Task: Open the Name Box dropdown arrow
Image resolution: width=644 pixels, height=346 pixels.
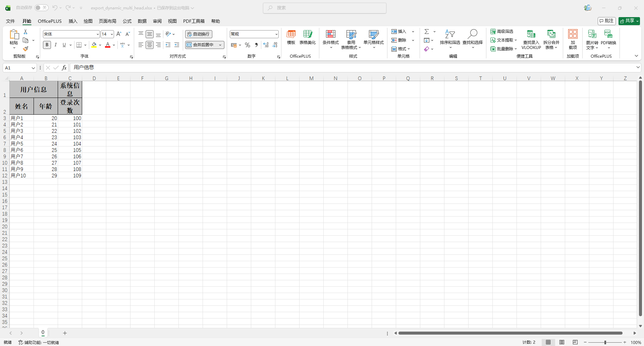Action: tap(33, 68)
